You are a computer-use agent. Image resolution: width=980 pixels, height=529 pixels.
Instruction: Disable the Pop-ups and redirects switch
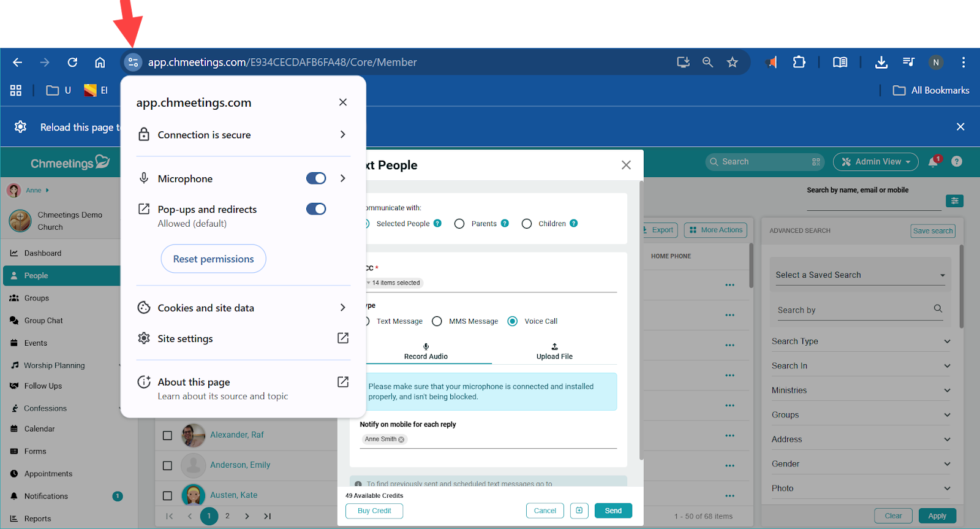click(316, 209)
